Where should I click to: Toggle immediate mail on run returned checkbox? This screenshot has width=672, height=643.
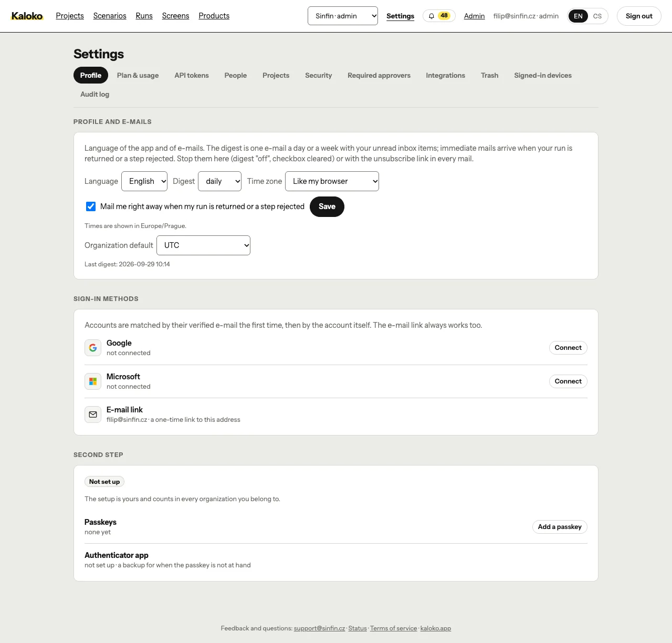pyautogui.click(x=91, y=206)
